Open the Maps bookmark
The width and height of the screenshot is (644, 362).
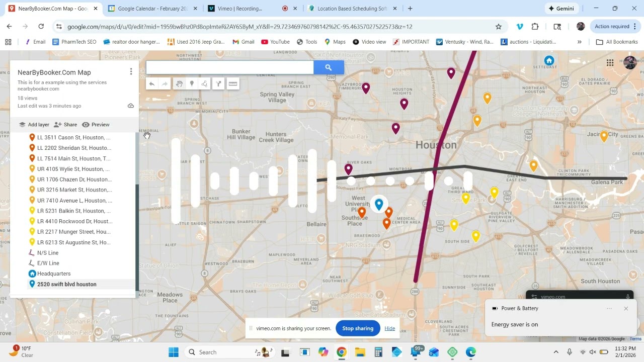335,42
